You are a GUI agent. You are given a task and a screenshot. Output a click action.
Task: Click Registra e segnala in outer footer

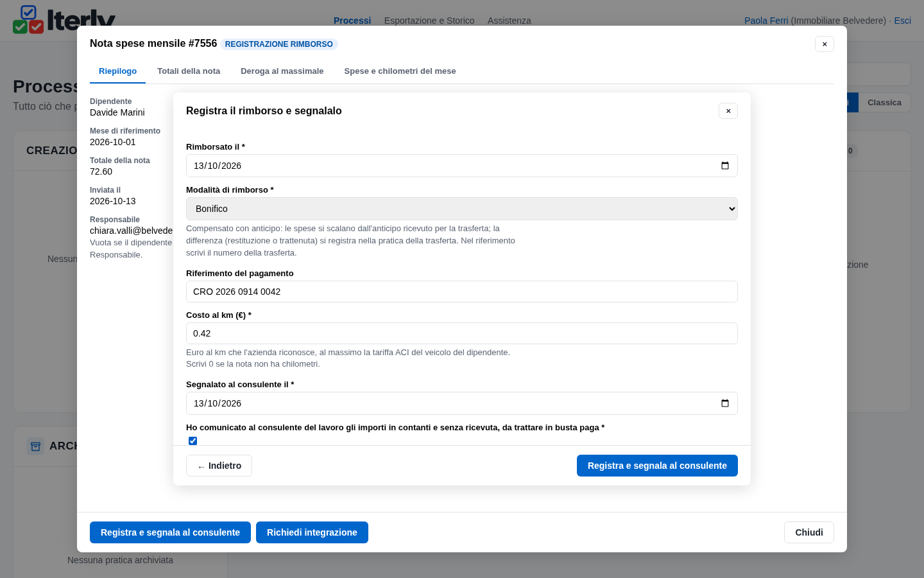(170, 532)
